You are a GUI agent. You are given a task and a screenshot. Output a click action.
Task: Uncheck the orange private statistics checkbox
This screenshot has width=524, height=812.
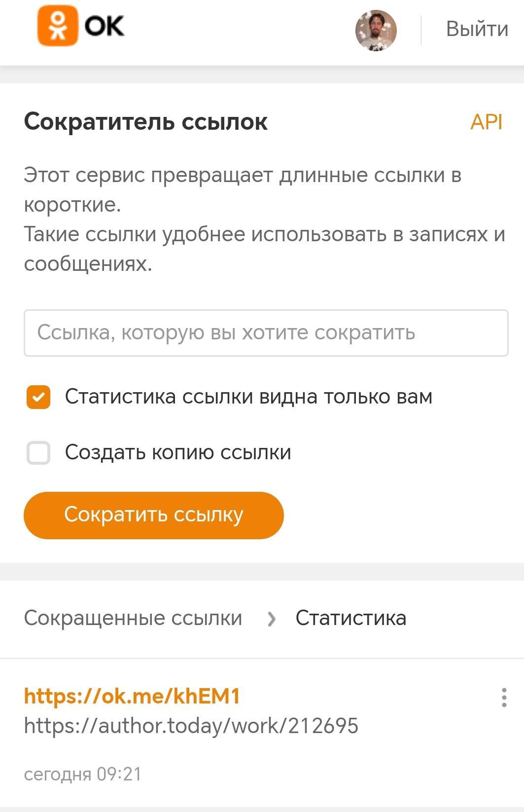coord(38,397)
